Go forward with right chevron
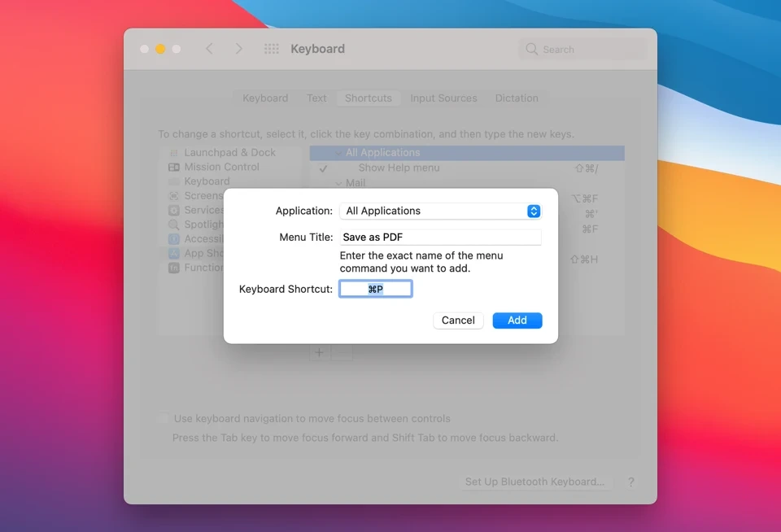The height and width of the screenshot is (532, 781). (238, 49)
